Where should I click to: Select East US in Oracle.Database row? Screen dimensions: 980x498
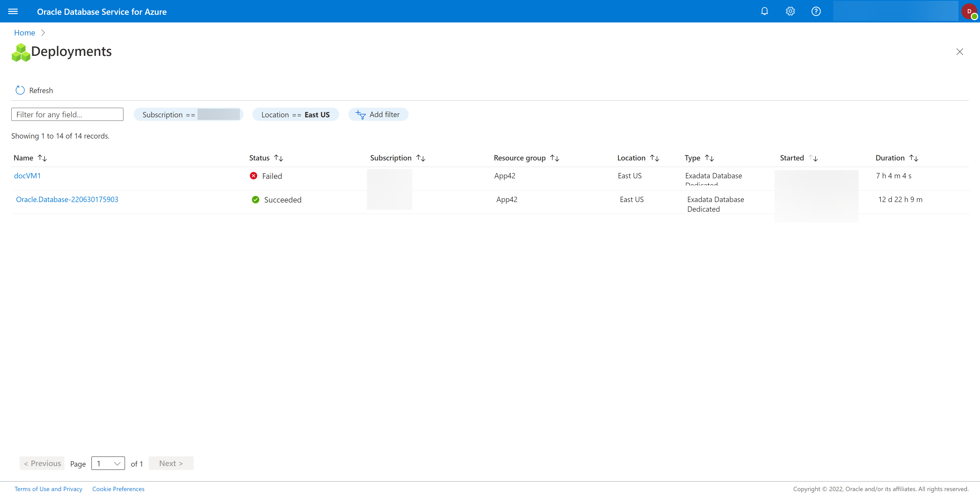coord(632,199)
